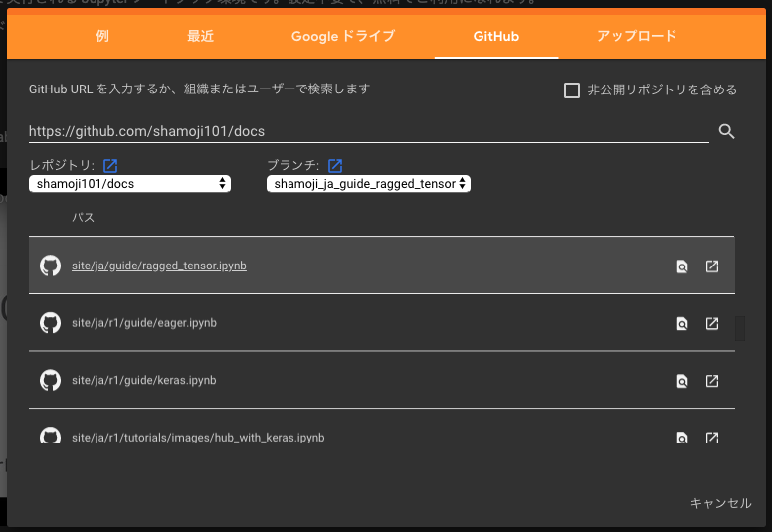
Task: Open ragged_tensor.ipynb in new tab icon
Action: 712,266
